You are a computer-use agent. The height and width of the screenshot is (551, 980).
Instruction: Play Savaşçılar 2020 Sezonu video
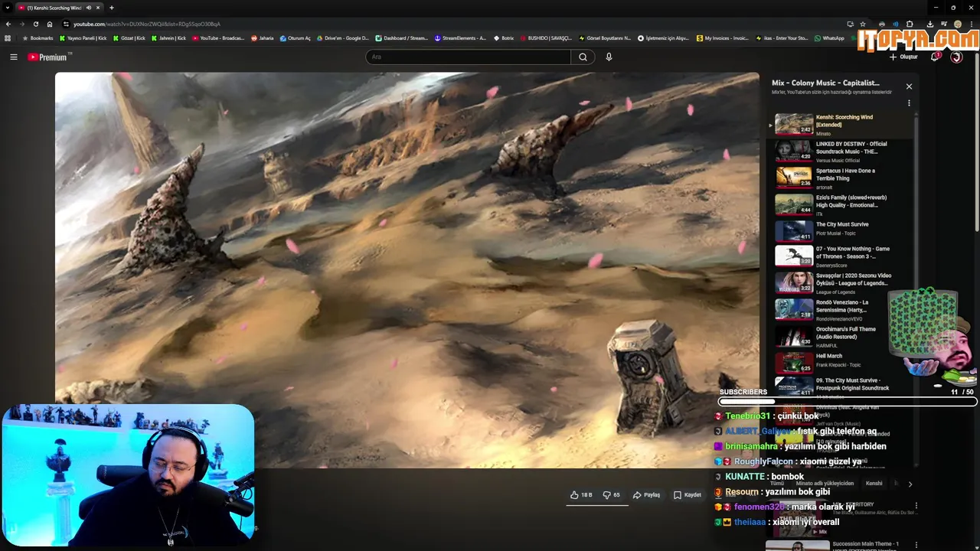pos(841,282)
